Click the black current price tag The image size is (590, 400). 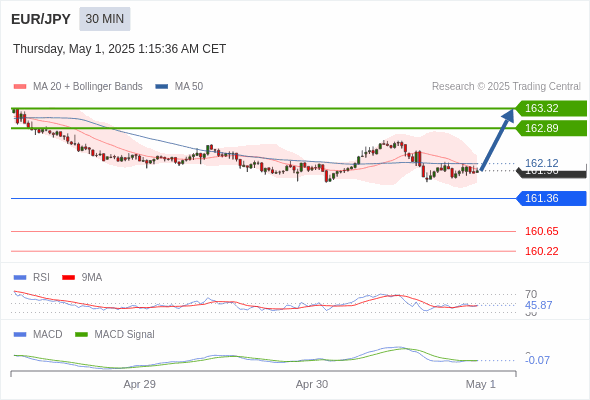[551, 173]
